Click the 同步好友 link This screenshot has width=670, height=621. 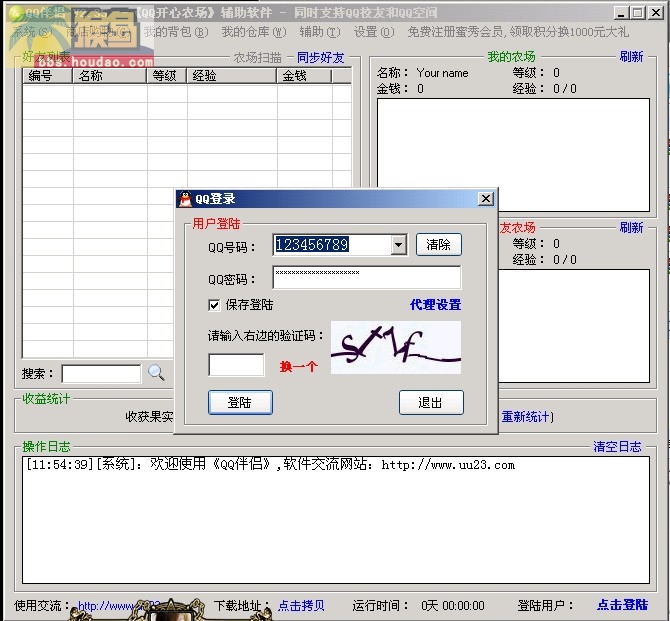pyautogui.click(x=320, y=57)
